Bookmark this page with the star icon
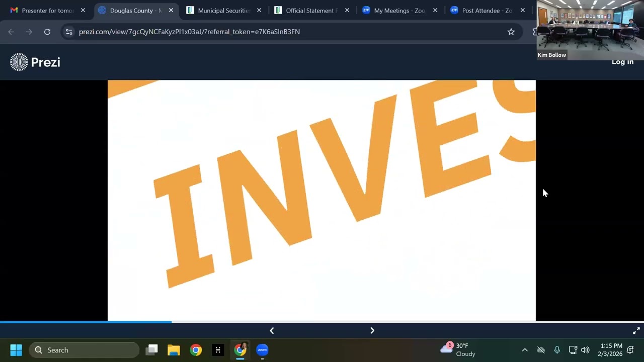 pos(511,32)
